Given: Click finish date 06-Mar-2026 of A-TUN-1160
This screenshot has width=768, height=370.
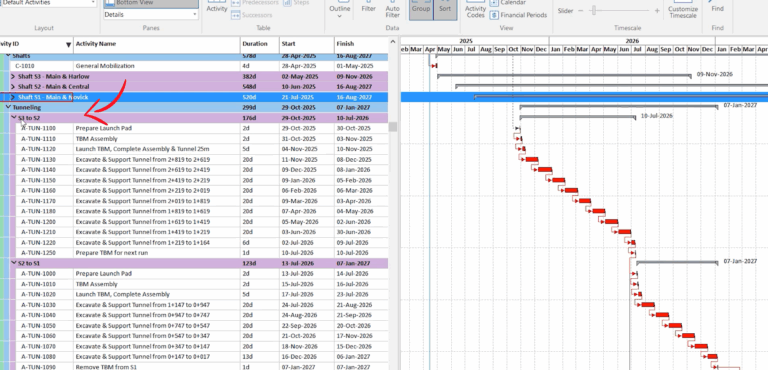Looking at the screenshot, I should point(355,191).
